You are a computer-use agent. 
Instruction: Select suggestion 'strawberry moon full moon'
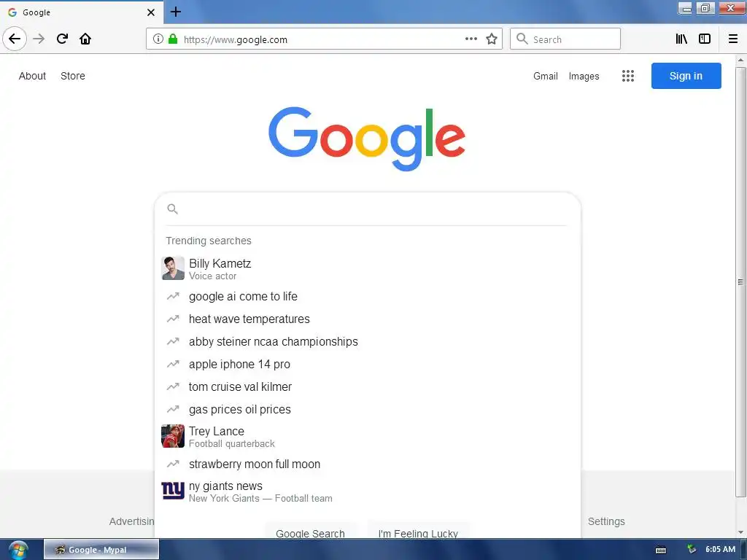click(368, 464)
